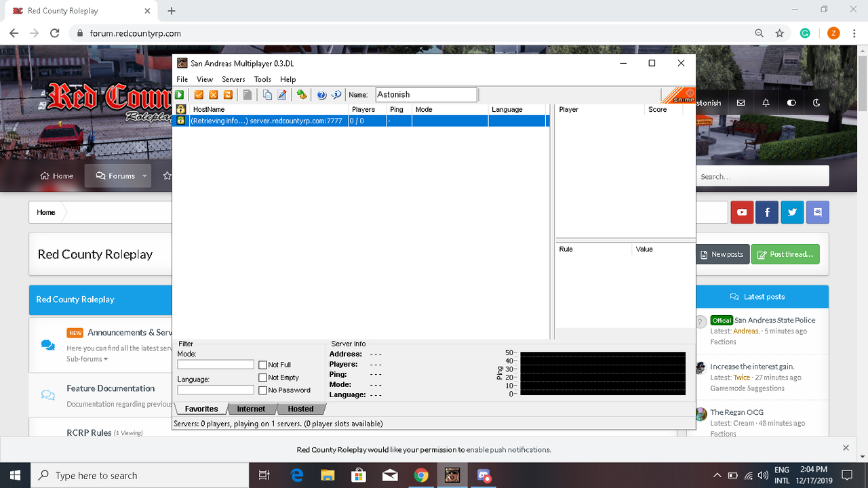Click the Server Properties pencil icon
The width and height of the screenshot is (868, 488).
(282, 95)
